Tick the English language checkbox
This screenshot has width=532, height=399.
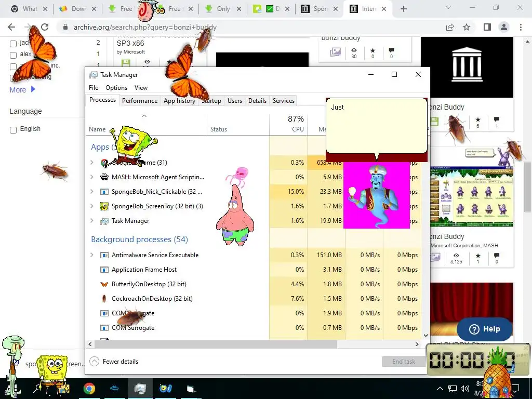(x=13, y=130)
